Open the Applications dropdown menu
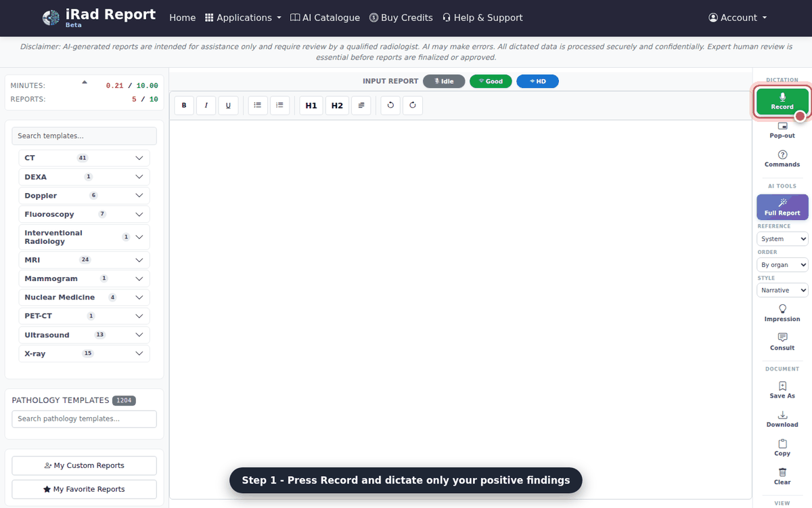This screenshot has height=508, width=812. coord(243,18)
